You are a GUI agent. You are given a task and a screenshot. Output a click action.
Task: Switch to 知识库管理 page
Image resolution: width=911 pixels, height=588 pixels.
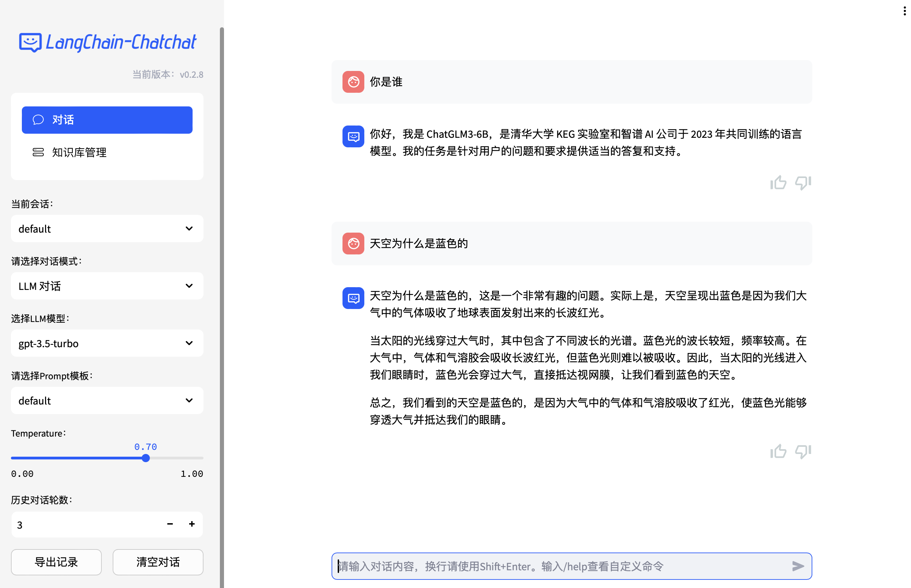pyautogui.click(x=79, y=152)
